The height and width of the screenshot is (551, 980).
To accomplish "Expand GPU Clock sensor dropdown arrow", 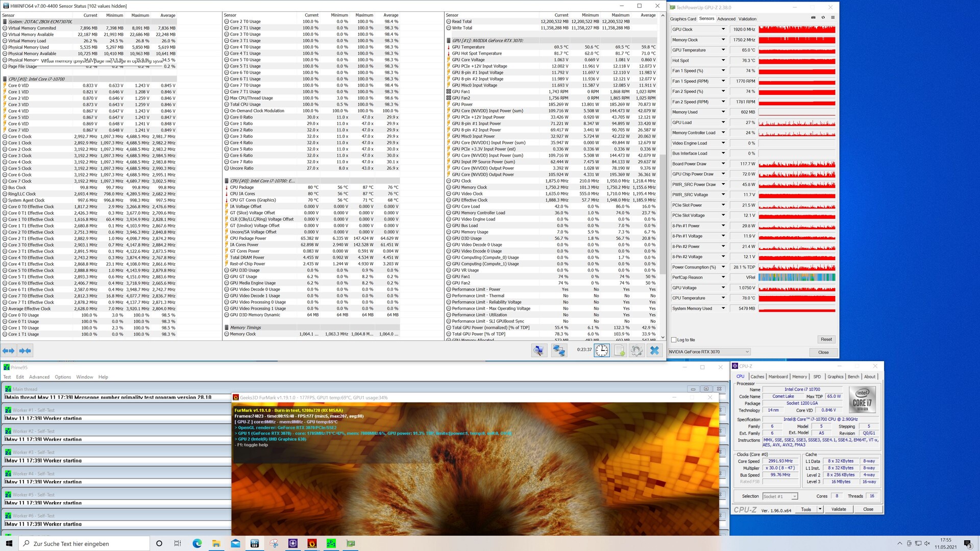I will tap(723, 29).
